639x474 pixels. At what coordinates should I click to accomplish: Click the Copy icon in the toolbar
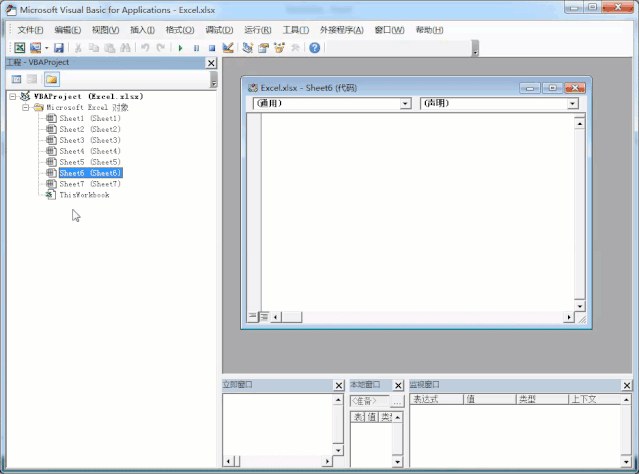[94, 48]
